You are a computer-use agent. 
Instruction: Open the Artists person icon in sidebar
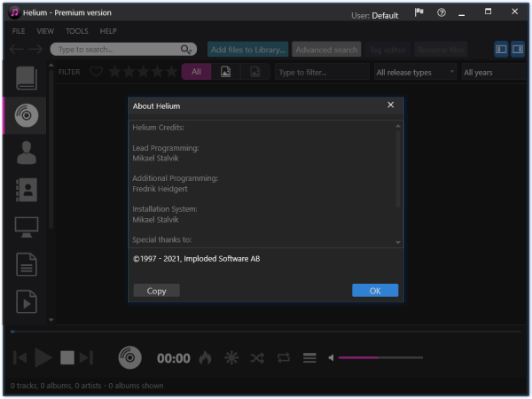(27, 153)
